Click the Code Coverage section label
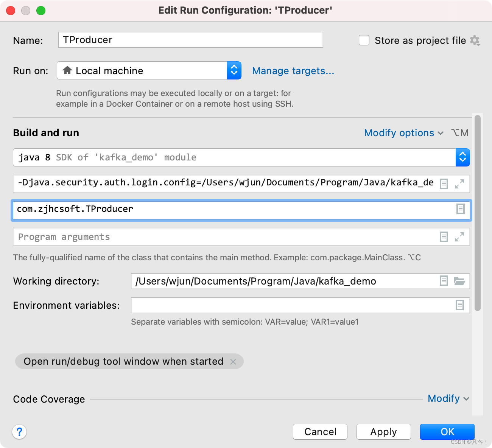The image size is (492, 448). (49, 399)
